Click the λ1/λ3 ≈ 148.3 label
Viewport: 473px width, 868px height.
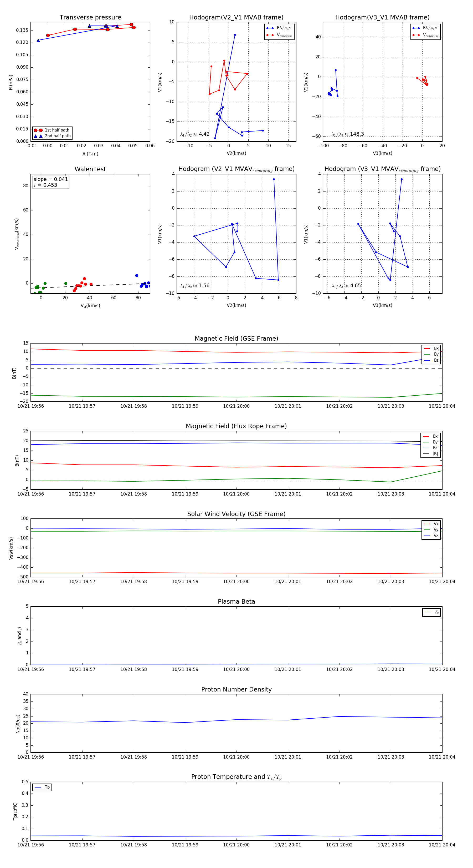tap(347, 134)
